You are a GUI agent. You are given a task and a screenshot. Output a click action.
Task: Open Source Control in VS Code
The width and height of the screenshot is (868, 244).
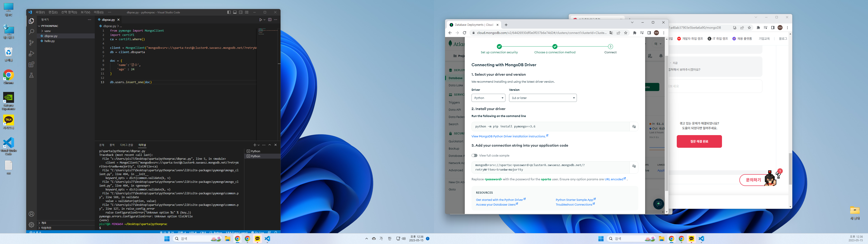tap(31, 43)
